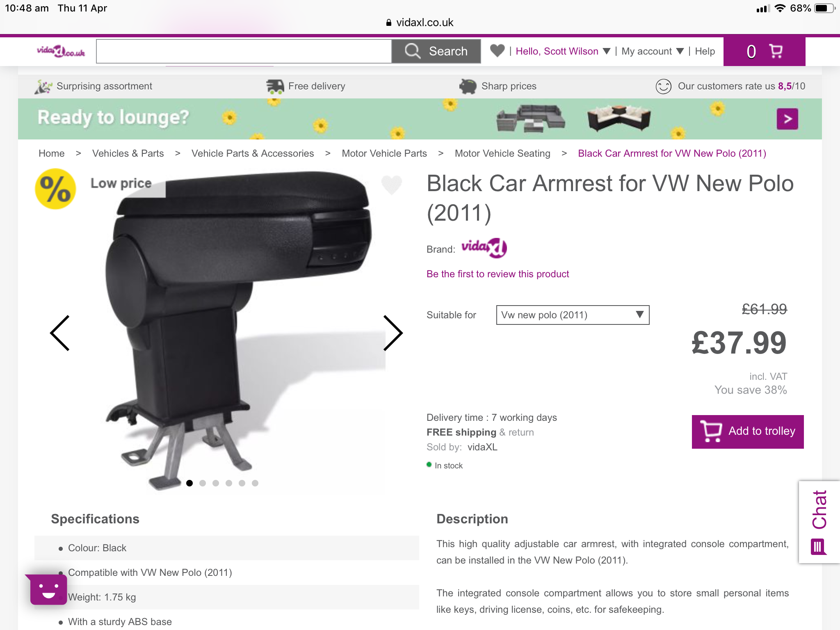Viewport: 840px width, 630px height.
Task: Click the banner's purple next arrow
Action: [787, 119]
